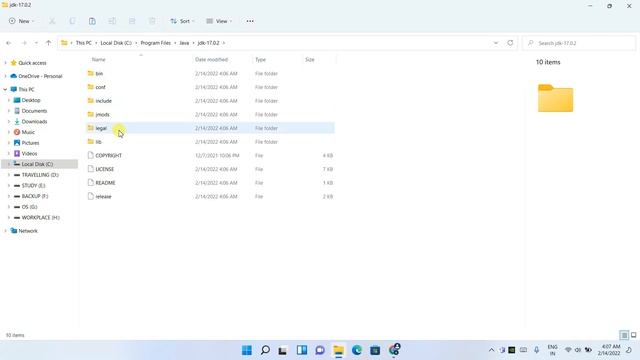640x360 pixels.
Task: Click the Delete trash icon
Action: [x=152, y=21]
